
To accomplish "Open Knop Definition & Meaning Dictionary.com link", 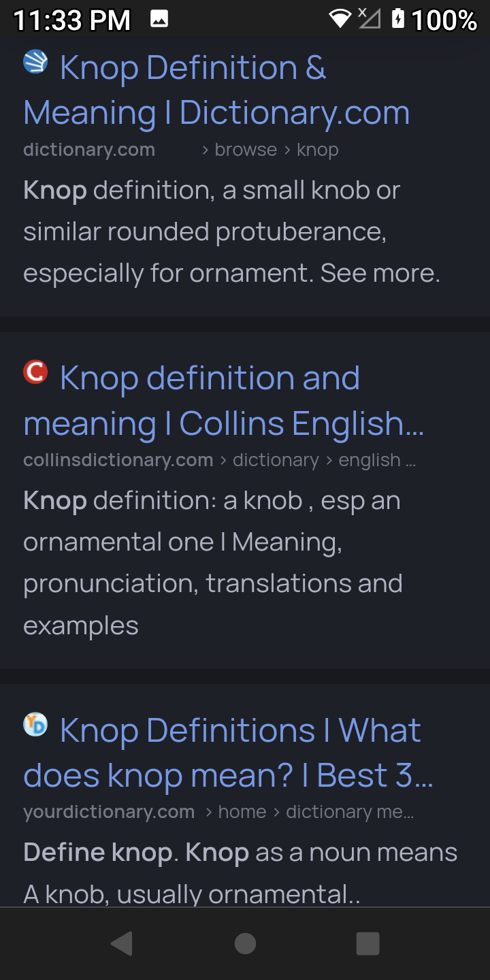I will [216, 90].
